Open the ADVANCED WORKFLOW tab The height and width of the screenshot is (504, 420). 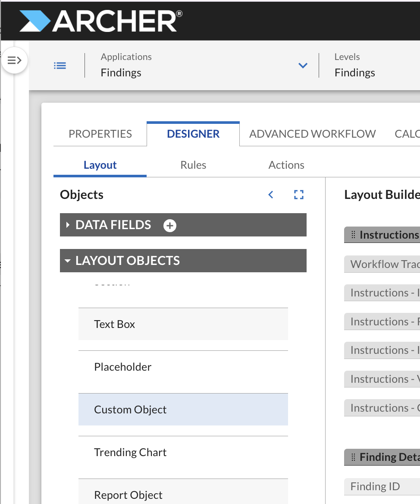pyautogui.click(x=313, y=134)
